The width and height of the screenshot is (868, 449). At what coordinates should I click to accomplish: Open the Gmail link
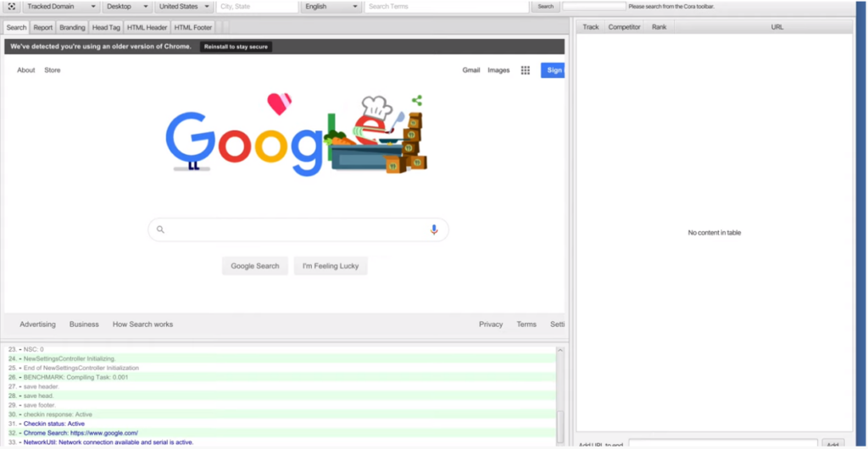(x=471, y=70)
